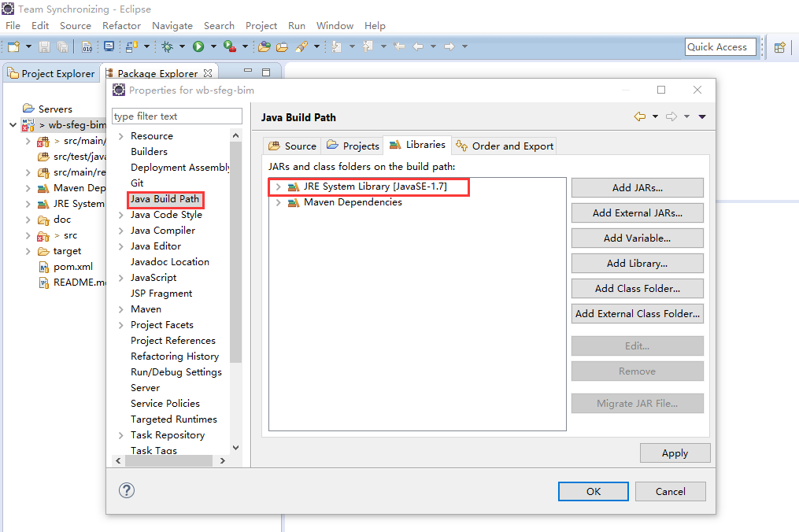Screen dimensions: 799x532
Task: Click the green Run icon
Action: [x=198, y=47]
